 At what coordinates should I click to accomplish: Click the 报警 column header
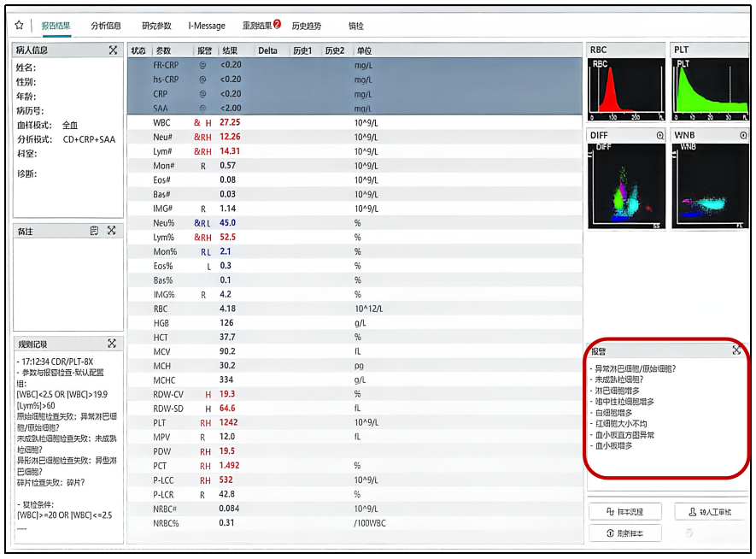(x=204, y=50)
